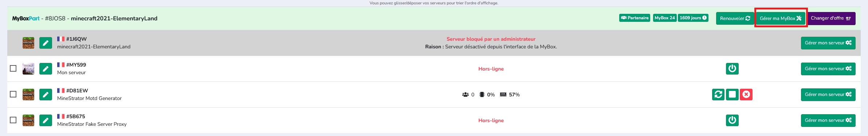Start the MineStrator Fake Server Proxy
This screenshot has height=136, width=868.
pos(732,120)
